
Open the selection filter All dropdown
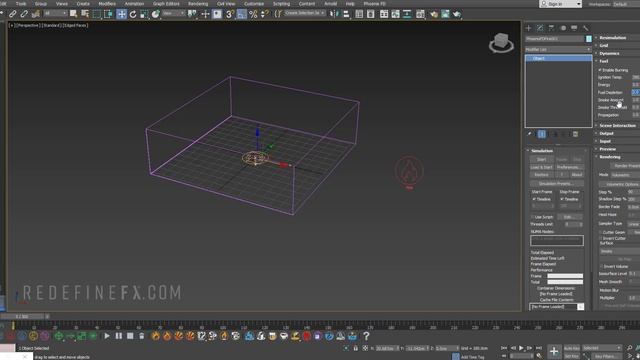pyautogui.click(x=55, y=14)
